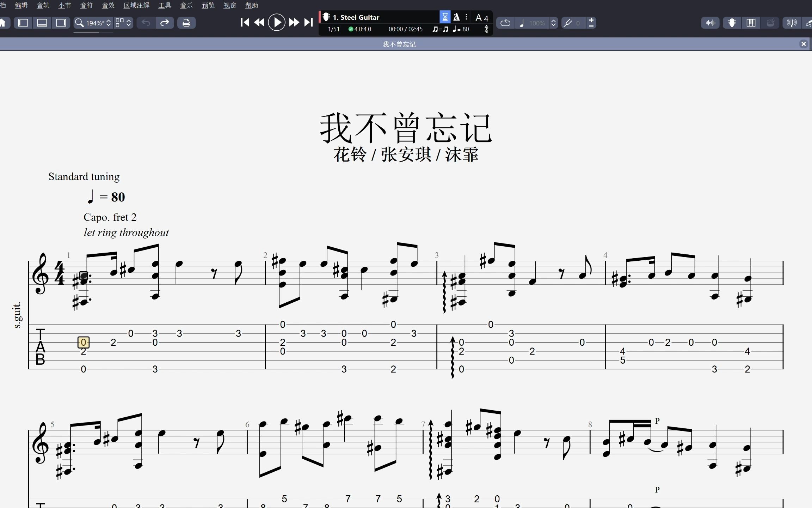The width and height of the screenshot is (812, 508).
Task: Open the audio waveform track view
Action: point(710,23)
